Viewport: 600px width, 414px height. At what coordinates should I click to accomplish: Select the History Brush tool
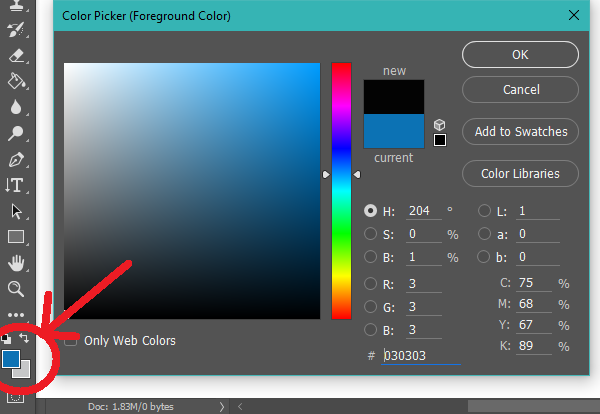(x=15, y=30)
